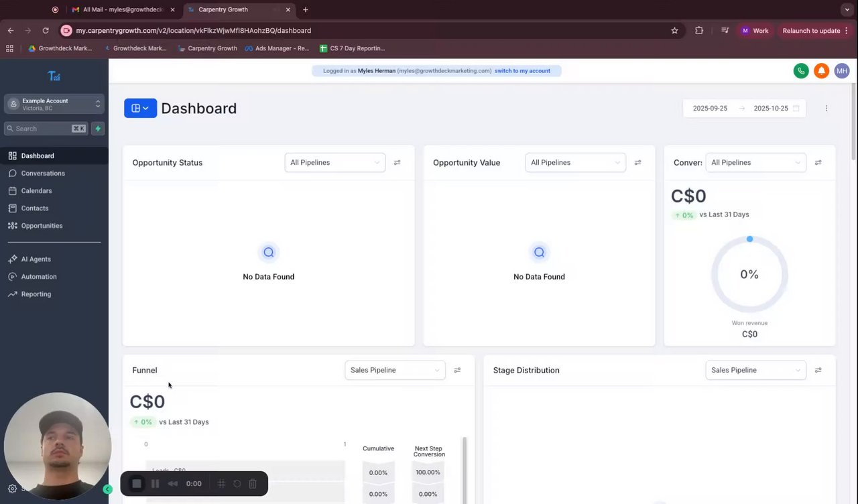Open Opportunity Value All Pipelines dropdown
This screenshot has width=858, height=504.
[x=575, y=162]
